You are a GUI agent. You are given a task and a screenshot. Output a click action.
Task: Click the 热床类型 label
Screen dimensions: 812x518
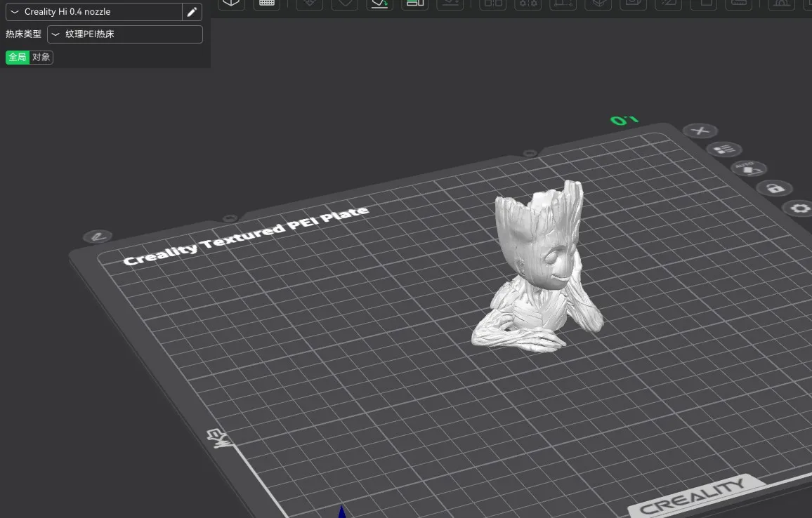click(23, 34)
